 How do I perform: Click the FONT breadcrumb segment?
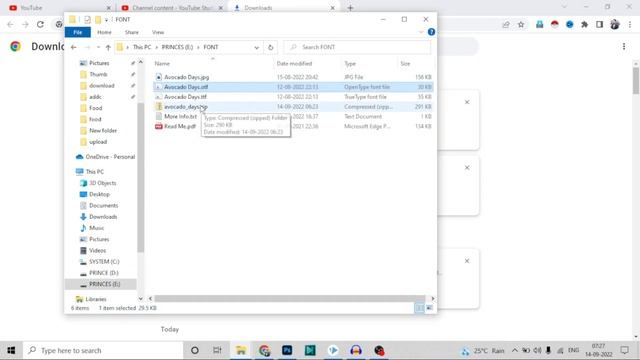click(x=211, y=47)
